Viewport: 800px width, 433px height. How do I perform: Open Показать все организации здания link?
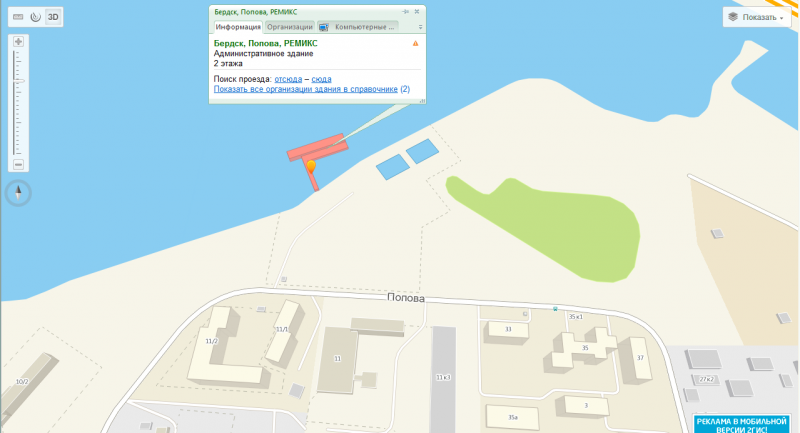[x=306, y=89]
